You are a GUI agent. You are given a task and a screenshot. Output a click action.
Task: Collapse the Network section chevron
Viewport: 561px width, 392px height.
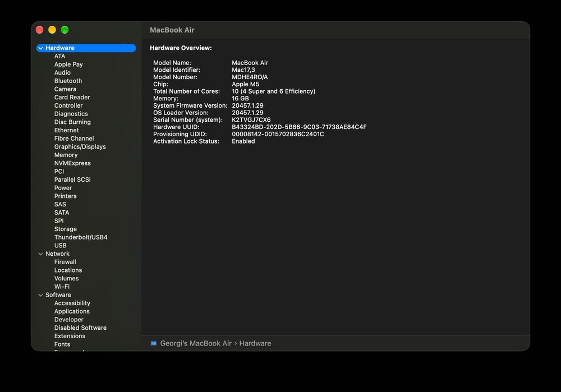point(41,254)
